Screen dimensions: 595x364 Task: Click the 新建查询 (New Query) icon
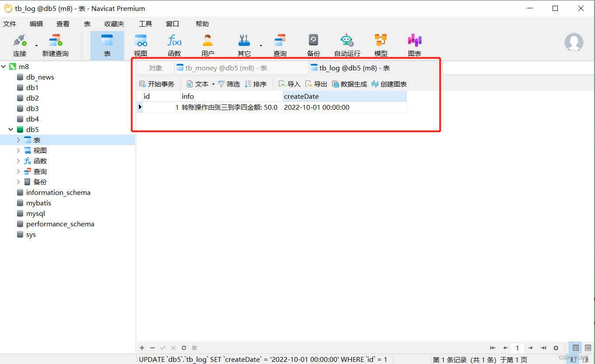click(x=55, y=45)
